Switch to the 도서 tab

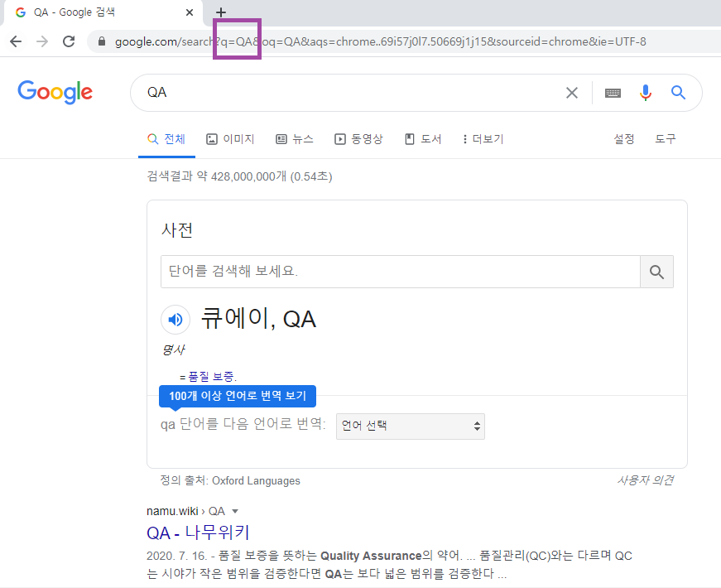423,139
